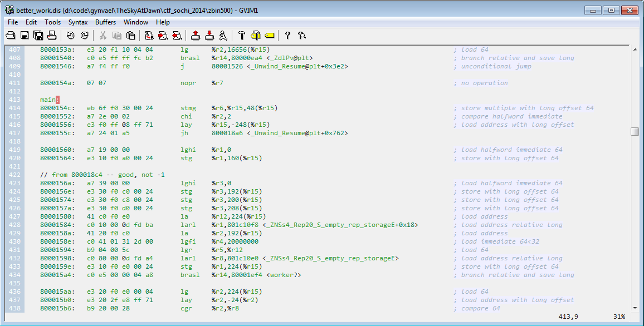Click the vertical scrollbar thumb
This screenshot has height=326, width=644.
pos(635,131)
